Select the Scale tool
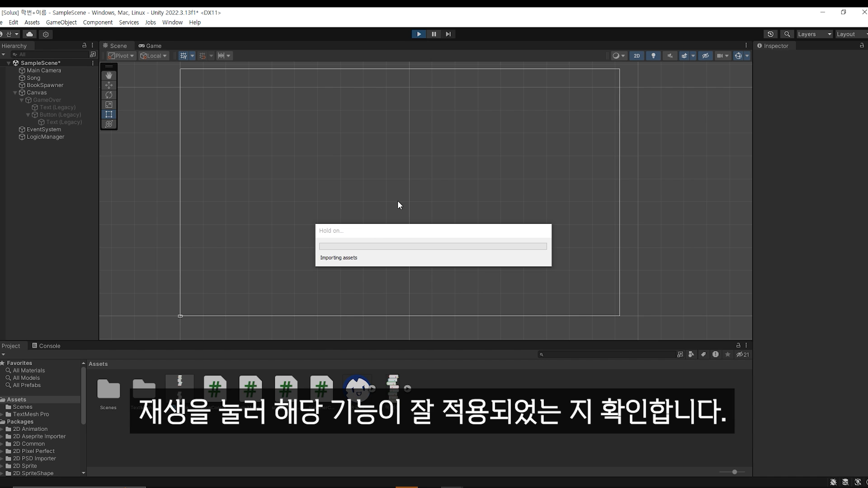This screenshot has width=868, height=488. click(x=109, y=105)
